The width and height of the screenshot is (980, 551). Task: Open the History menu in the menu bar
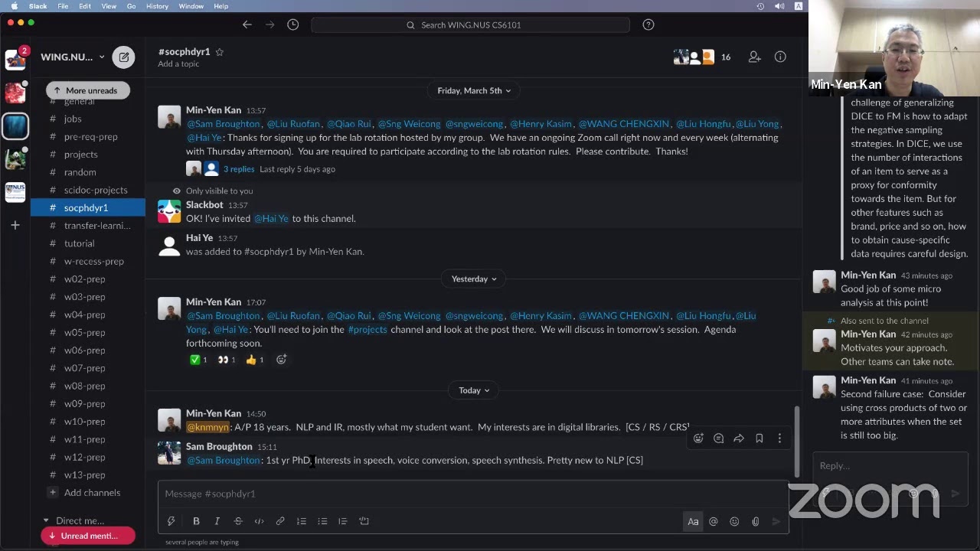[157, 6]
